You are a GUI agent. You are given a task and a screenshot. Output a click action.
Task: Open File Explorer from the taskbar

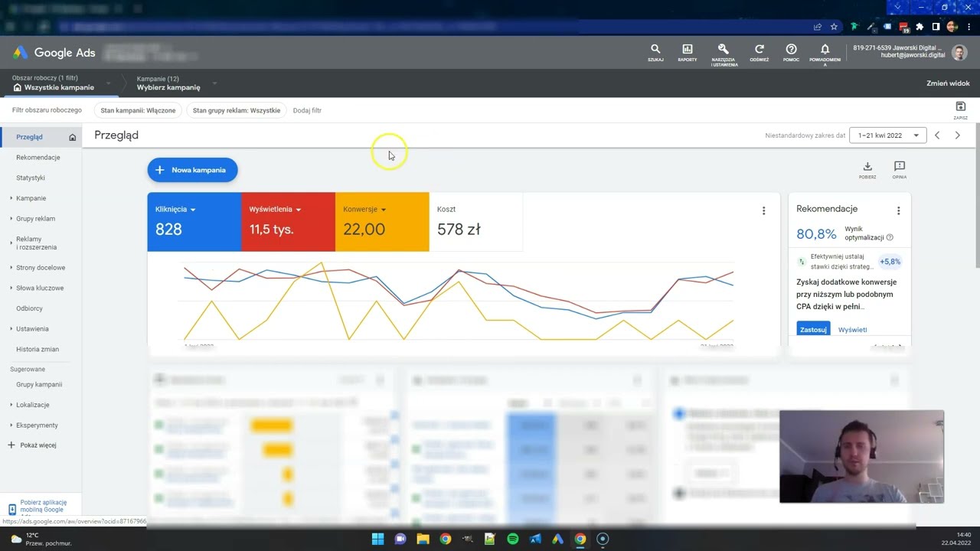click(x=423, y=539)
